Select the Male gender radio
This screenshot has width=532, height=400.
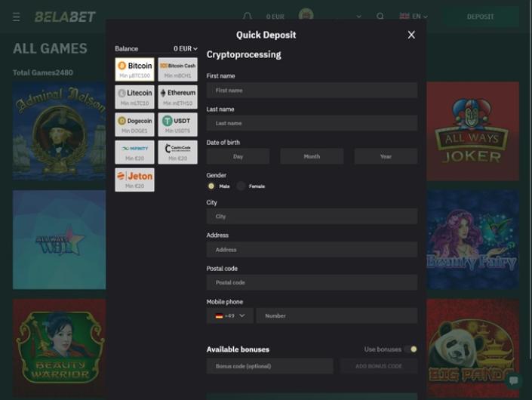[x=211, y=186]
